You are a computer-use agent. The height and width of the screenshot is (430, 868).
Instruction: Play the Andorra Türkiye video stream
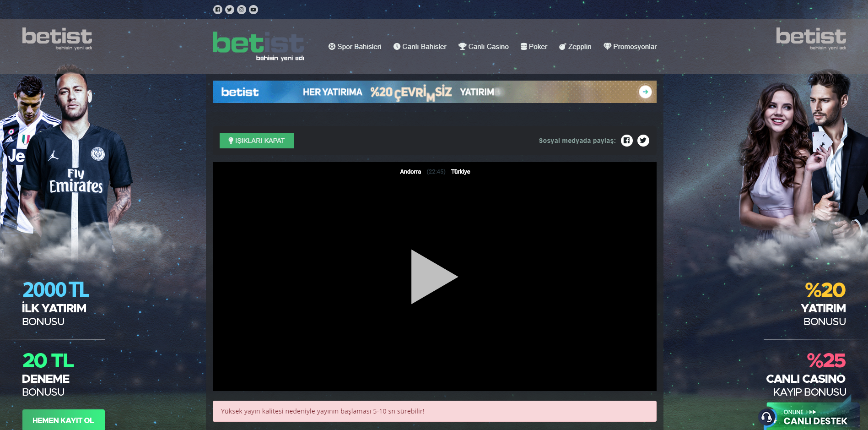[x=434, y=277]
